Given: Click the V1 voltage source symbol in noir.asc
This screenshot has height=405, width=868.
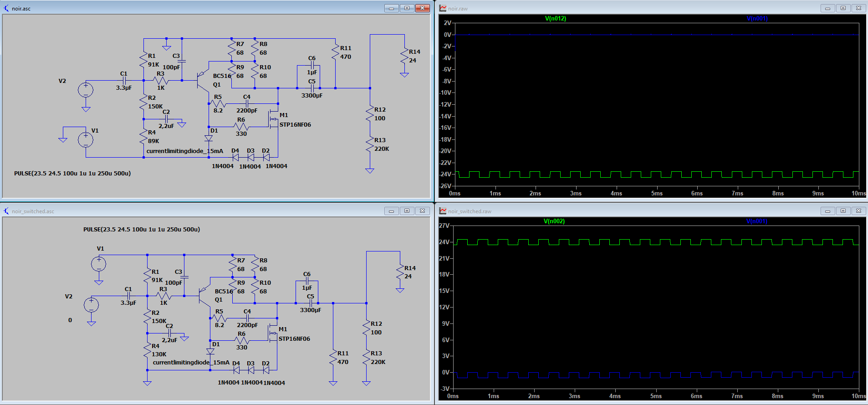Looking at the screenshot, I should [x=86, y=139].
